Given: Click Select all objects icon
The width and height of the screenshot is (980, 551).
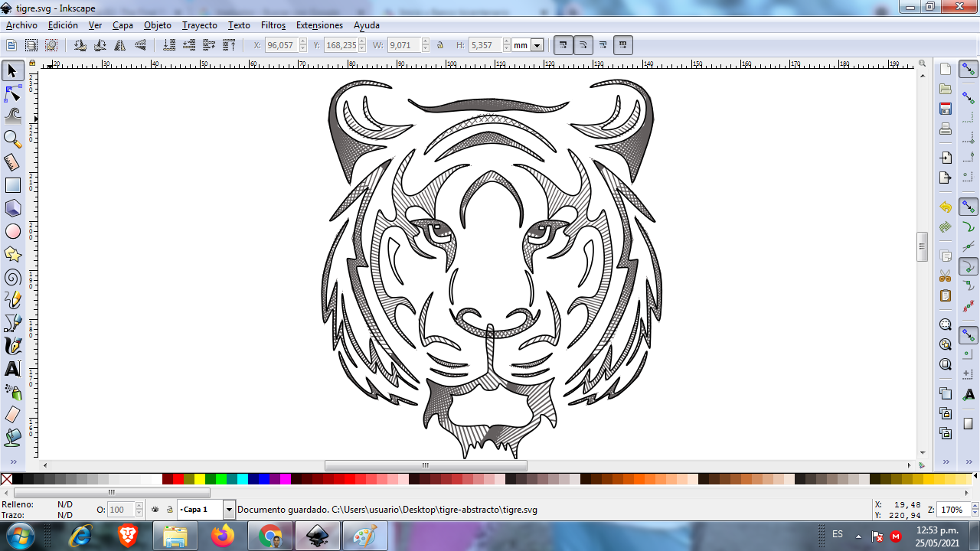Looking at the screenshot, I should click(x=11, y=45).
